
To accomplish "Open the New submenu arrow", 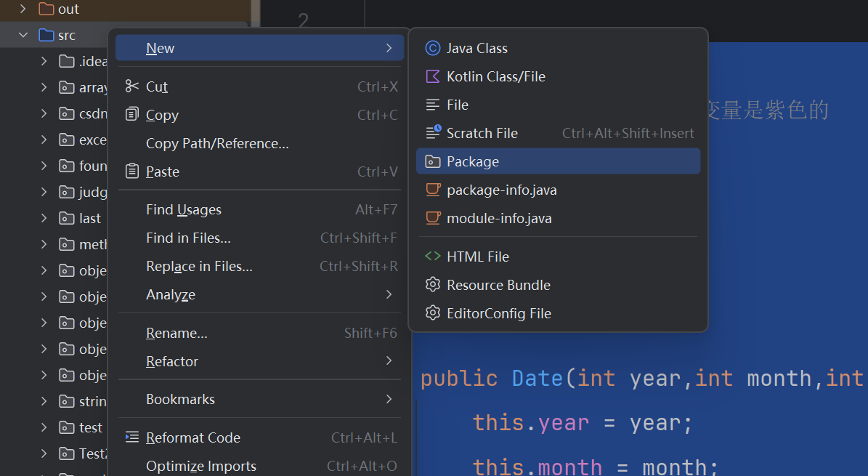I will tap(389, 48).
